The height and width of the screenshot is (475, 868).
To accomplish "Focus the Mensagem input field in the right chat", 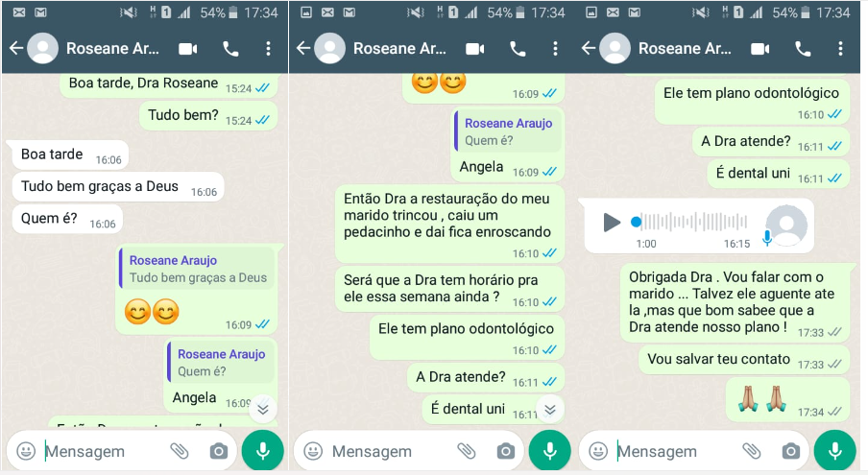I will coord(679,451).
